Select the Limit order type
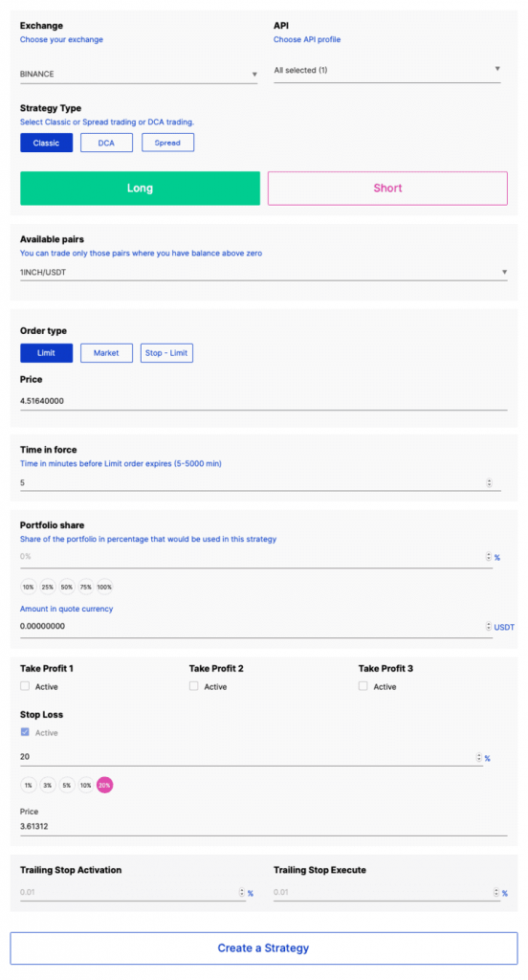The width and height of the screenshot is (528, 980). [46, 353]
